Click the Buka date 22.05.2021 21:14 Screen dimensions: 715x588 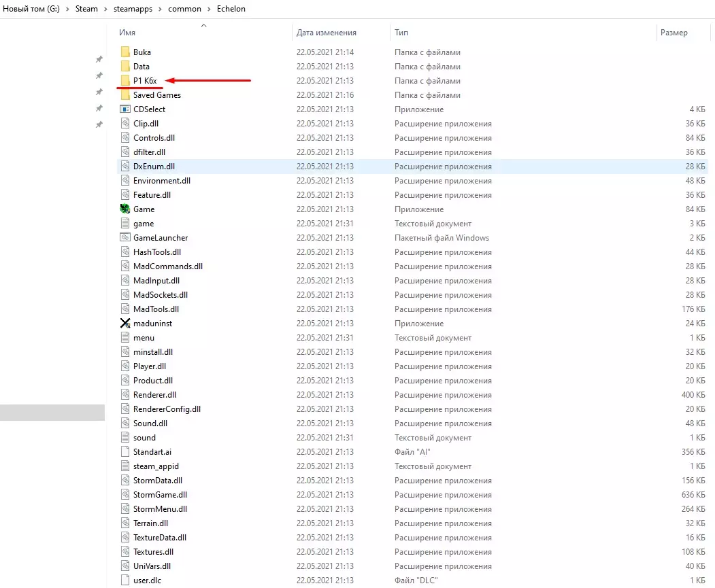point(325,52)
